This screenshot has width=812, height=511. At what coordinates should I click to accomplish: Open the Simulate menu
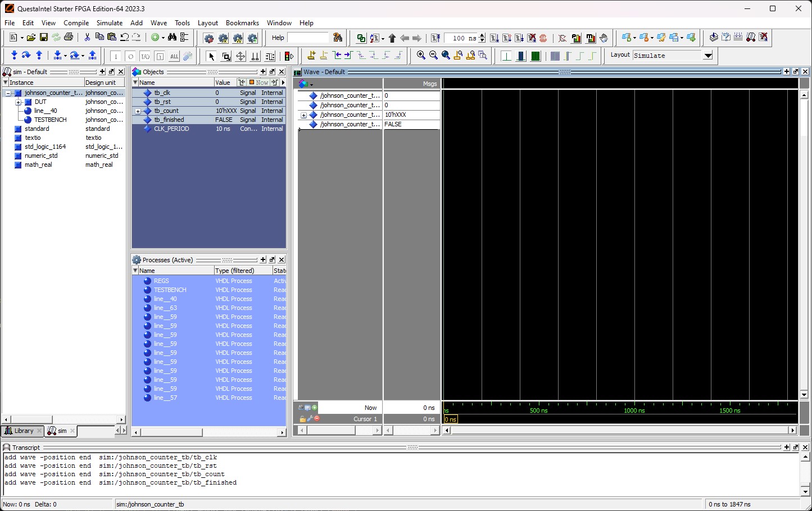click(x=110, y=23)
